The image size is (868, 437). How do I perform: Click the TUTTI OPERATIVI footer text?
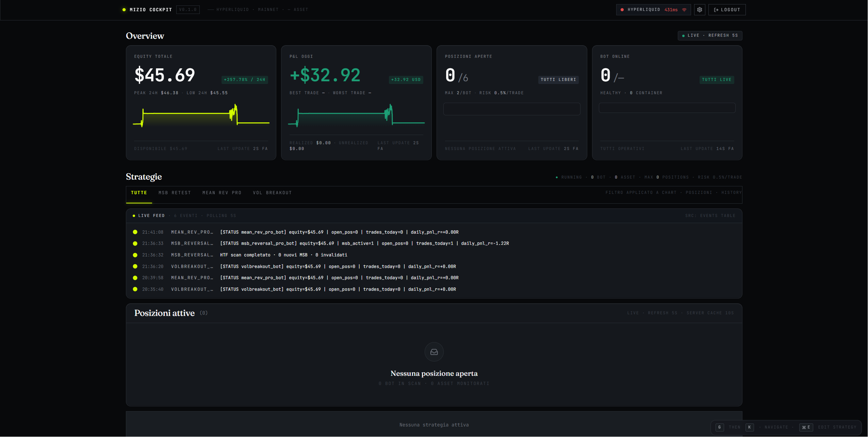[622, 149]
